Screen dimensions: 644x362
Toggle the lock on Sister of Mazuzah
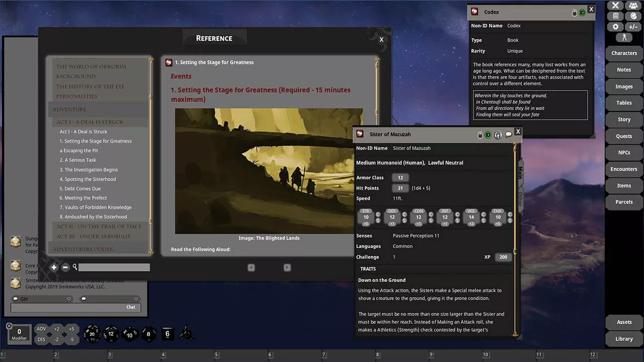coord(480,135)
